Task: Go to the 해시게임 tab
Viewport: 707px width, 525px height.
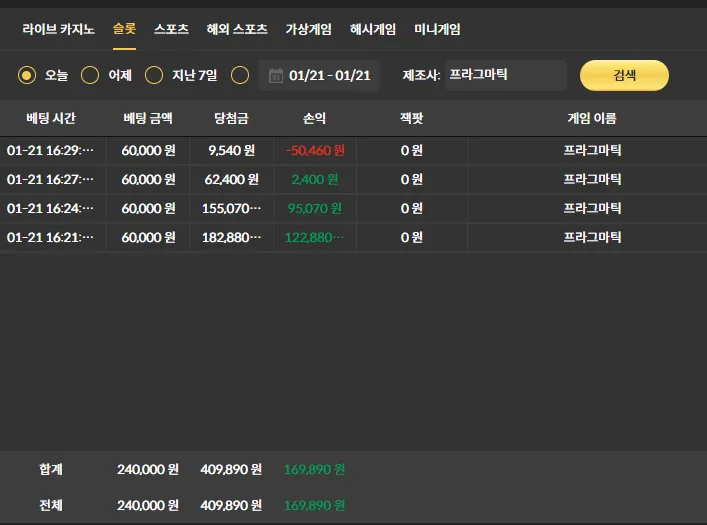Action: tap(373, 29)
